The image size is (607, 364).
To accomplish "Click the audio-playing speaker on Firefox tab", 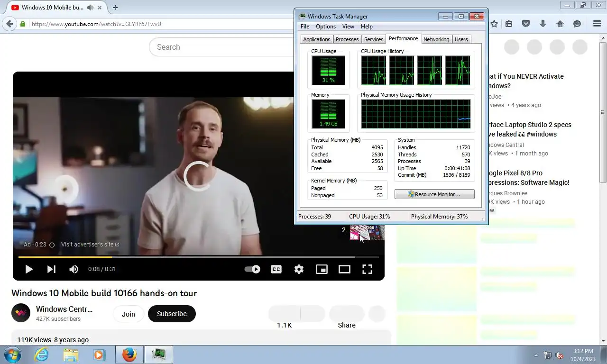I will click(x=90, y=8).
